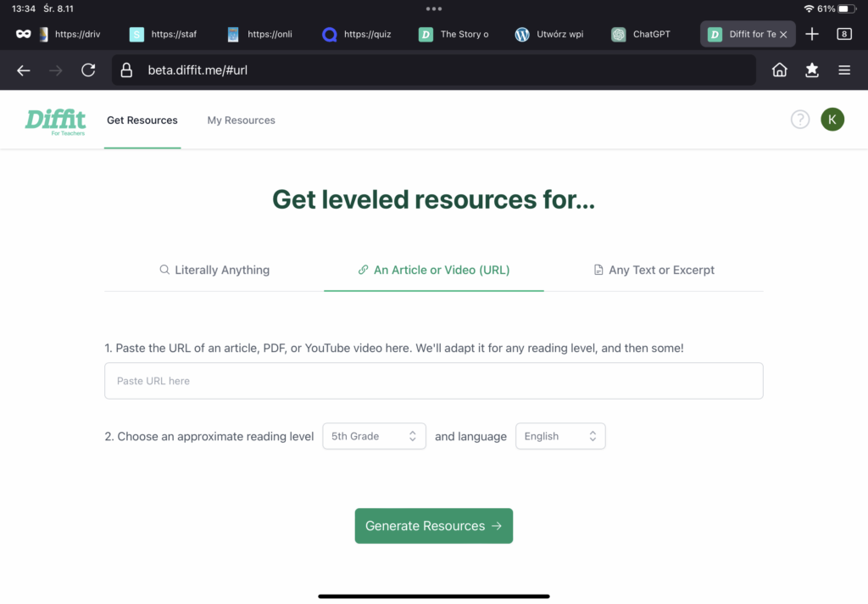Expand the 5th Grade reading level dropdown
The height and width of the screenshot is (604, 868).
tap(374, 436)
